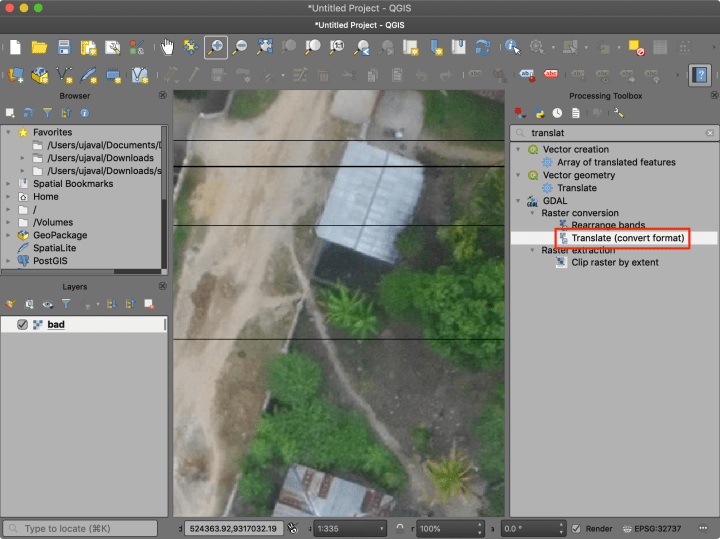Open the map scale dropdown

tap(381, 528)
